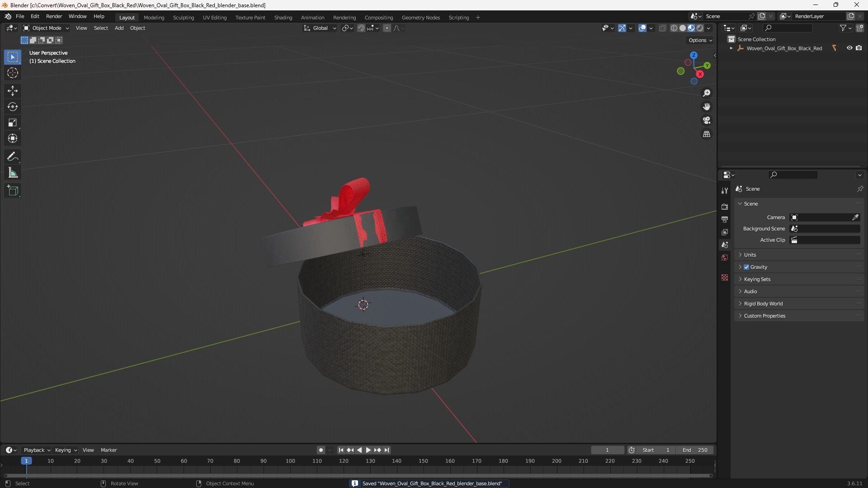Switch to wireframe viewport shading
868x488 pixels.
[674, 28]
